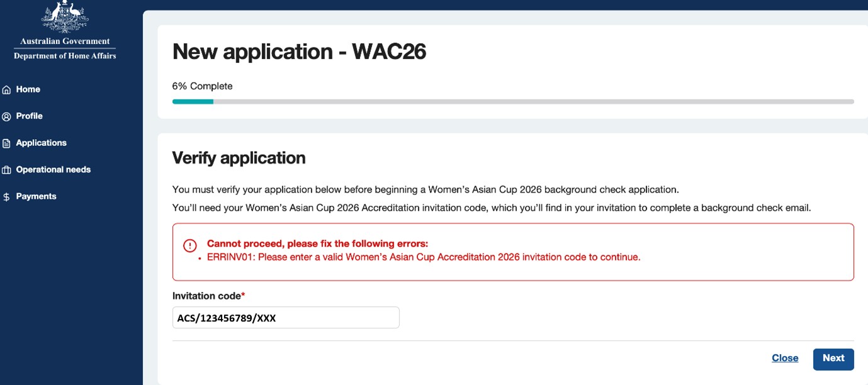This screenshot has width=868, height=385.
Task: Open the Profile menu item
Action: (30, 116)
